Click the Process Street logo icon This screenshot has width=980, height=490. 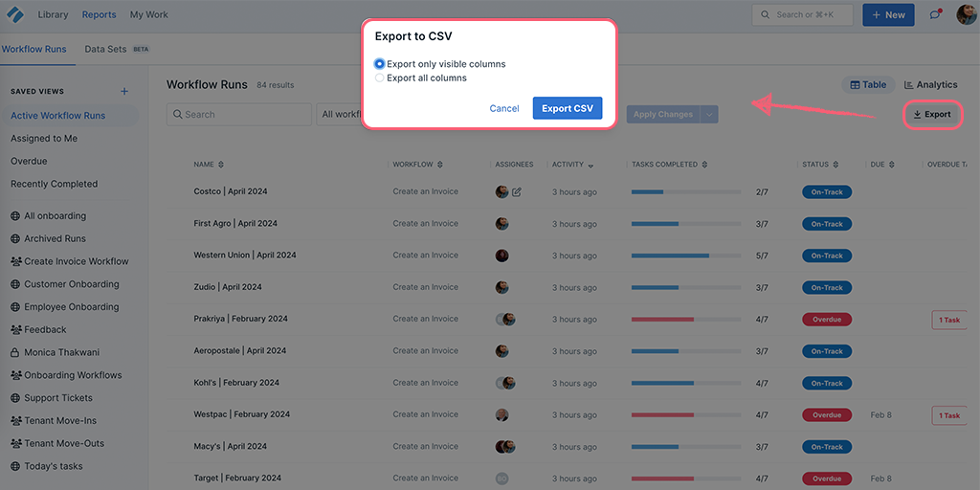coord(15,14)
